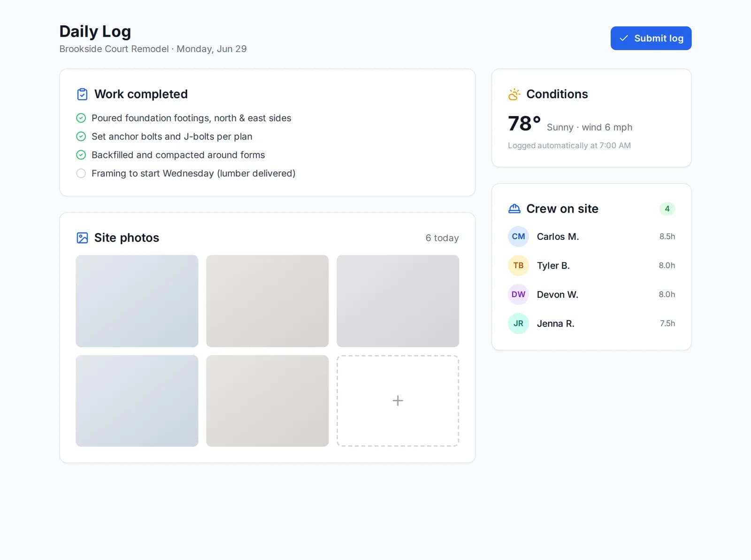Toggle Backfilled and compacted check circle

click(x=81, y=155)
